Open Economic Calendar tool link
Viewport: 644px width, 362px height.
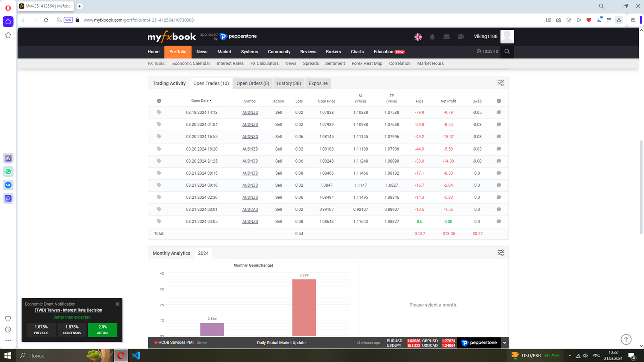(x=191, y=64)
